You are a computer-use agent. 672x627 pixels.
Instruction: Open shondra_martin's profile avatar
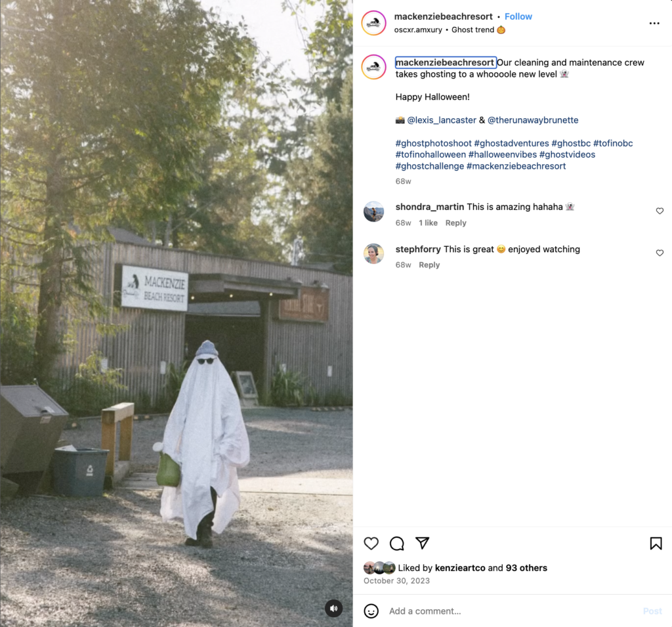tap(373, 211)
